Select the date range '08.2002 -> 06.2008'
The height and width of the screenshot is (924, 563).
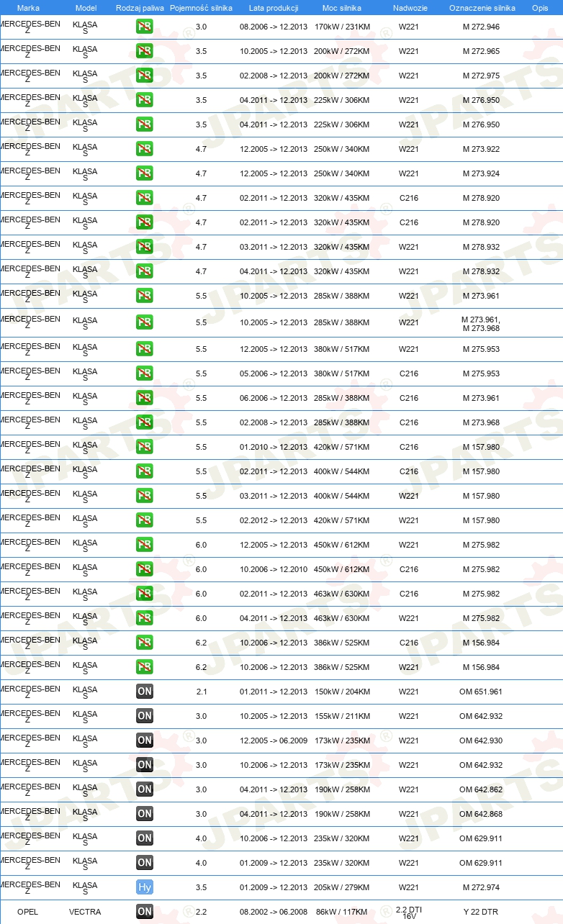point(274,912)
